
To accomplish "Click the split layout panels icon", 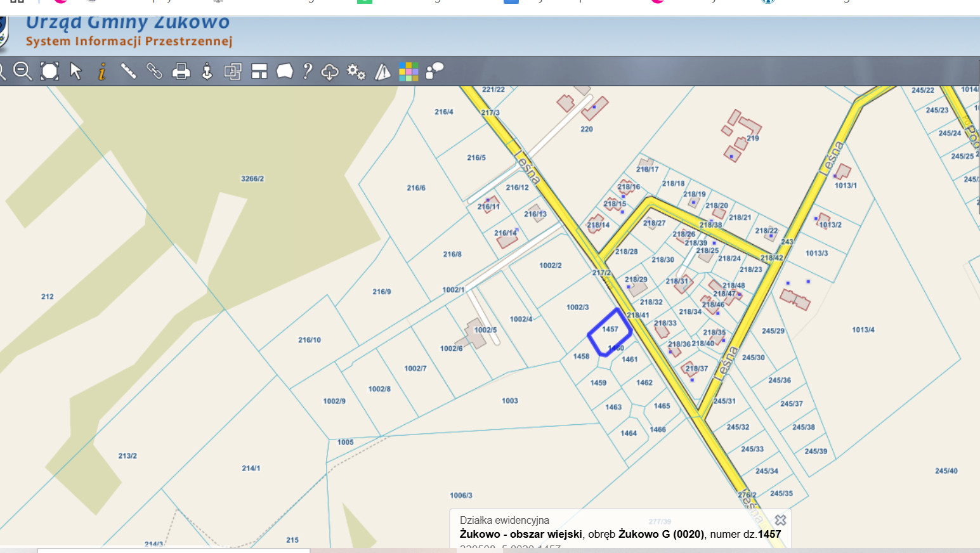I will (x=259, y=71).
